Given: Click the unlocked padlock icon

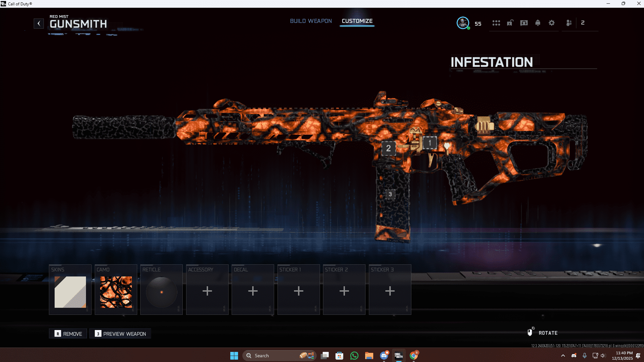Looking at the screenshot, I should [510, 23].
